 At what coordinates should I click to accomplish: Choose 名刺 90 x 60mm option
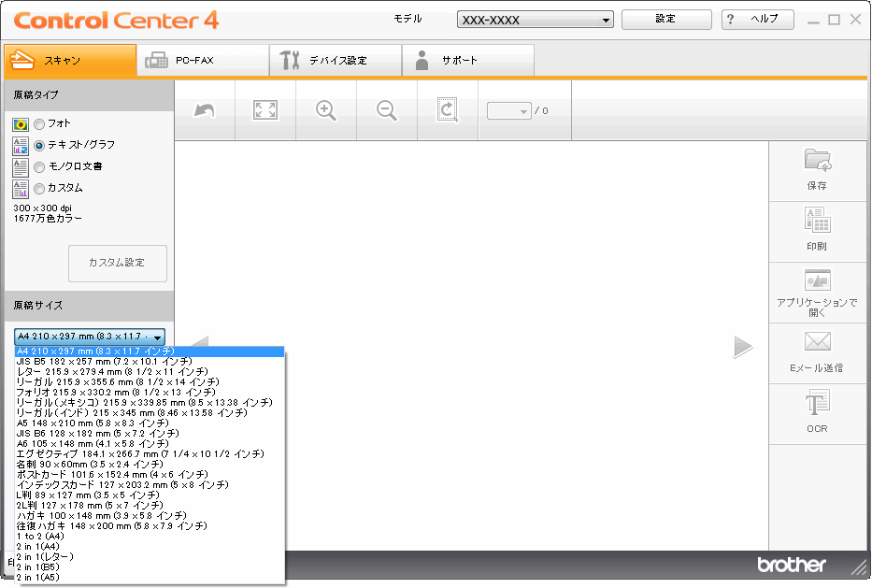click(149, 465)
